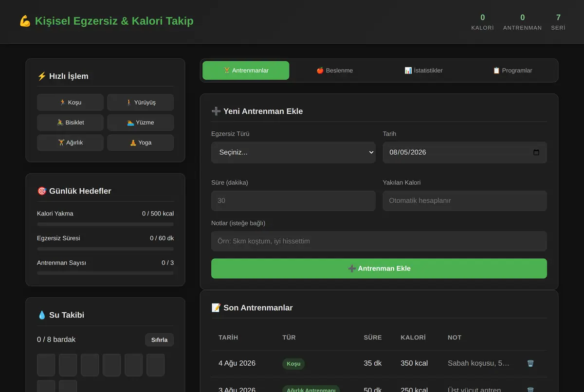Start a Yoga quick workout
Viewport: 584px width, 392px height.
point(141,143)
